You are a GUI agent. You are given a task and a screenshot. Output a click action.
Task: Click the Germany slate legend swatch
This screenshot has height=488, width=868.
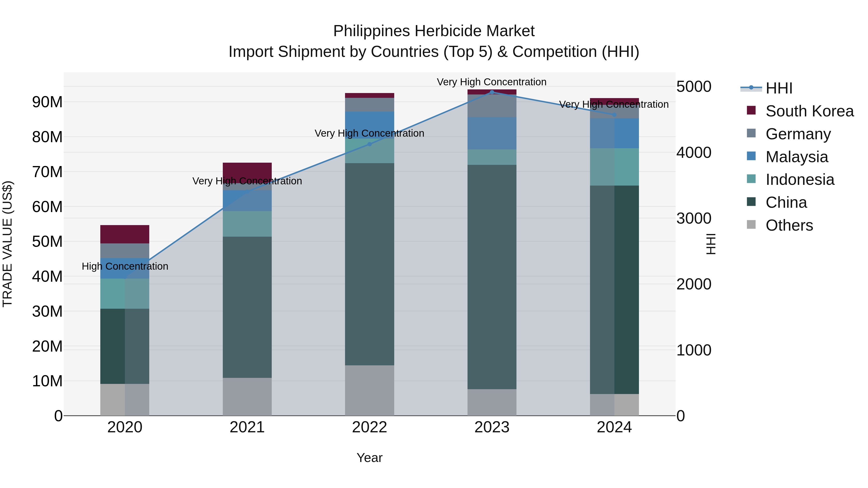[x=751, y=133]
